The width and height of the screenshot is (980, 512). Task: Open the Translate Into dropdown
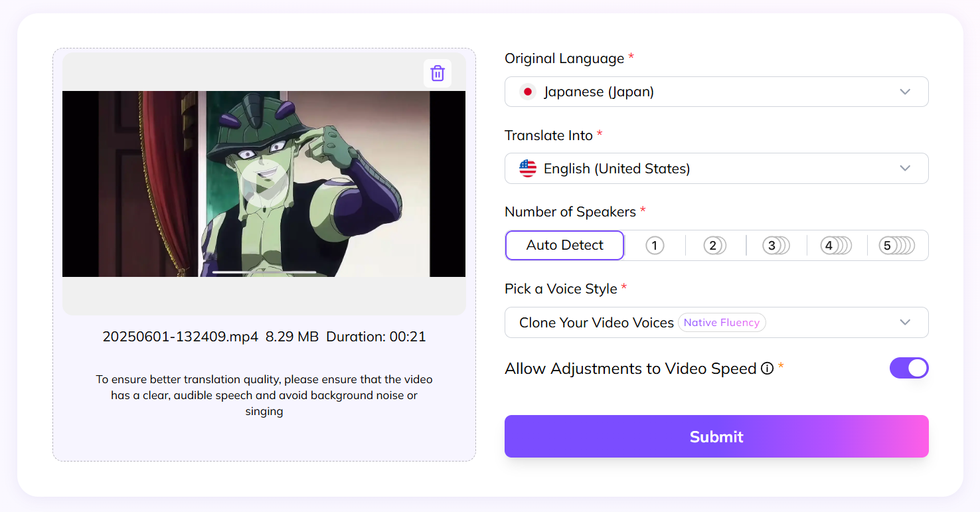pyautogui.click(x=716, y=169)
